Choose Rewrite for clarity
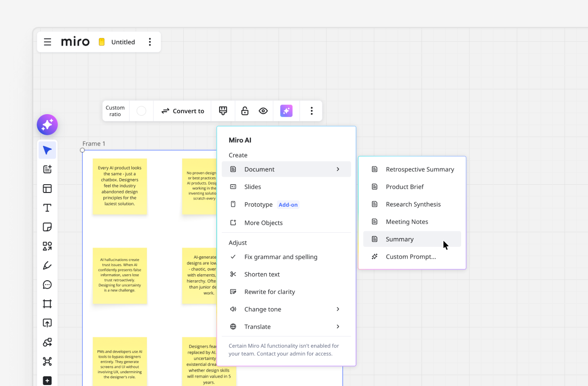 286,291
